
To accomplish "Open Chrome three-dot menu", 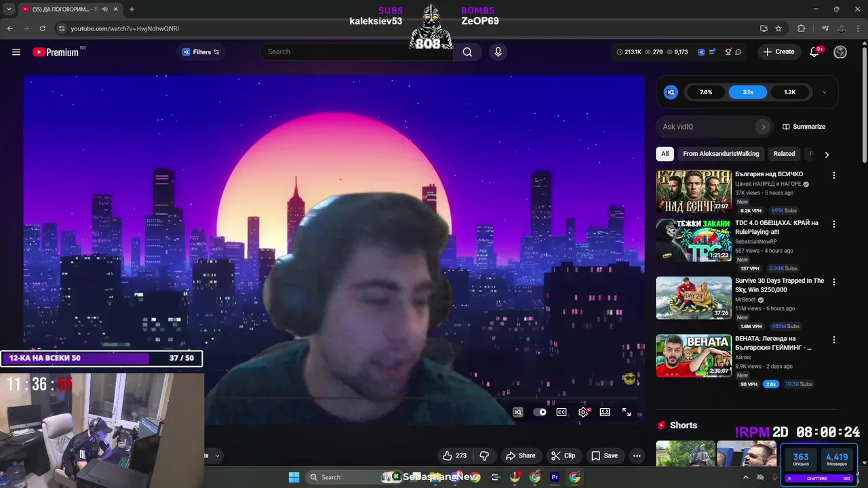I will 859,28.
